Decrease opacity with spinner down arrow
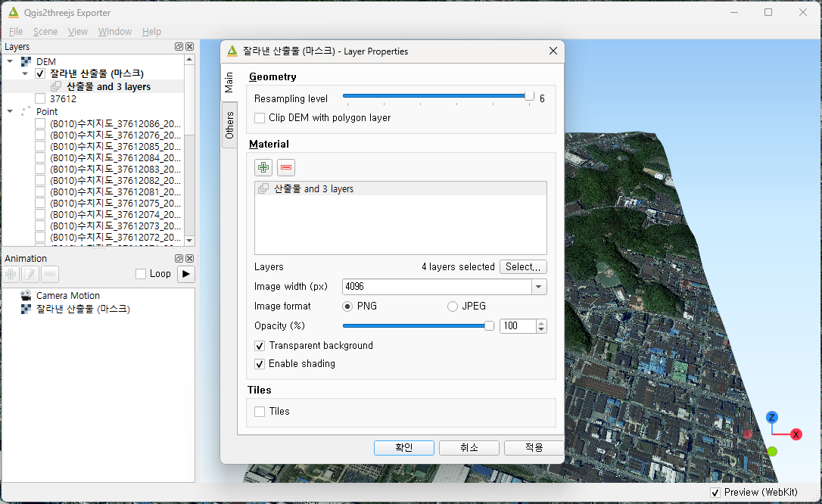This screenshot has height=504, width=822. [541, 329]
